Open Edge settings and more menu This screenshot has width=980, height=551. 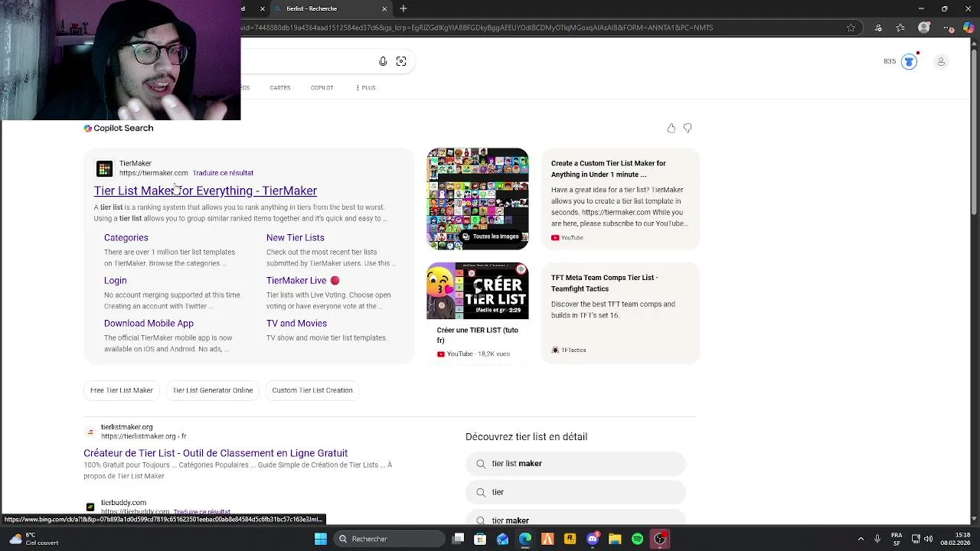(948, 28)
